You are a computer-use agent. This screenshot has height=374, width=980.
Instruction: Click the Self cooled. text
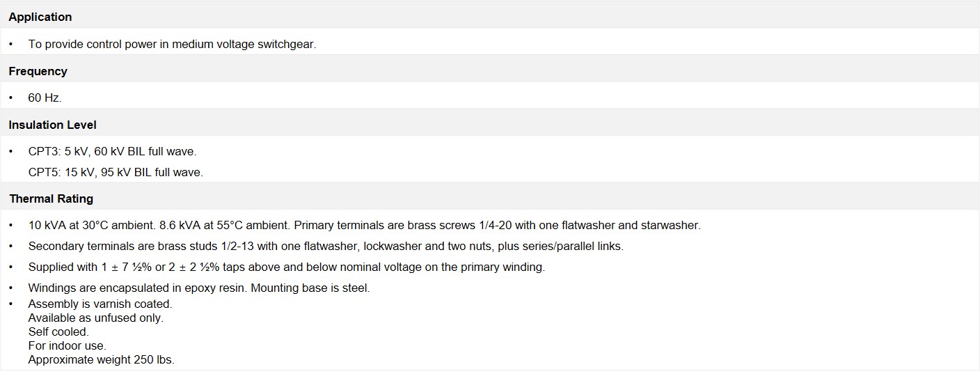(58, 332)
